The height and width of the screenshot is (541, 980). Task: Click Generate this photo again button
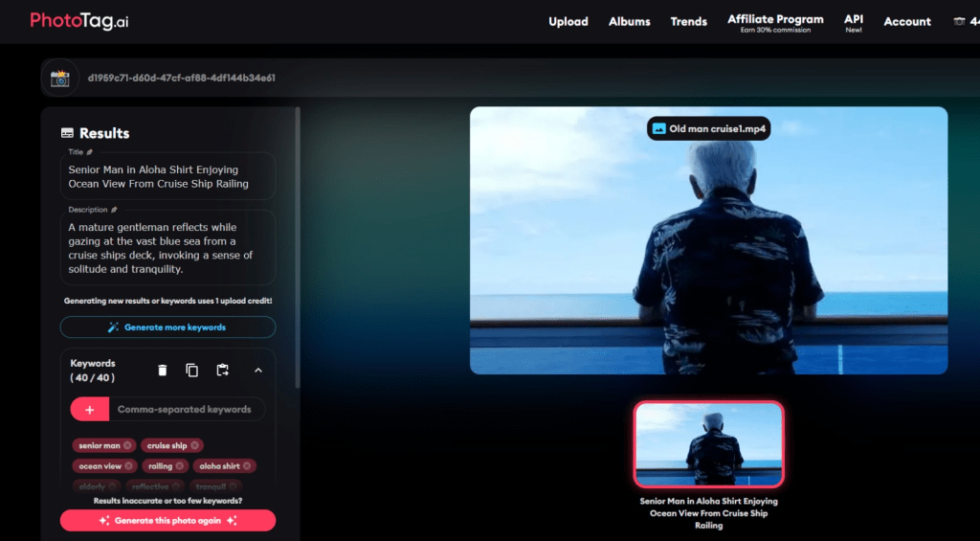pos(167,521)
